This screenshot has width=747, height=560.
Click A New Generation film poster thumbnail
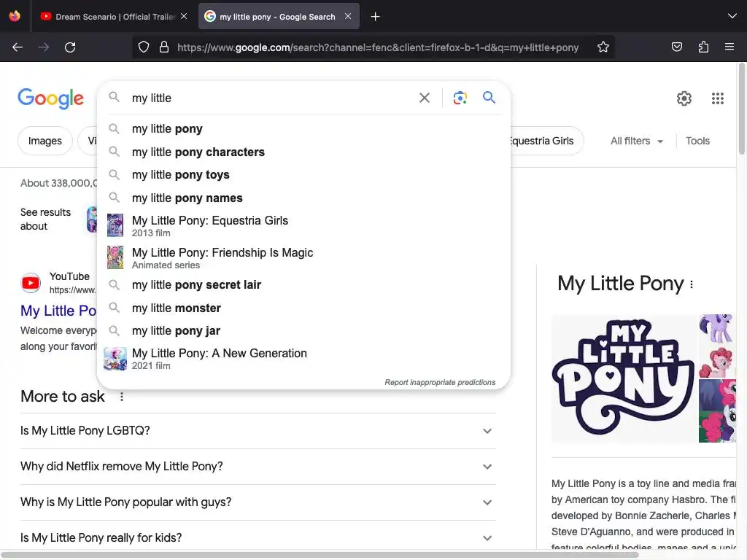(x=115, y=359)
